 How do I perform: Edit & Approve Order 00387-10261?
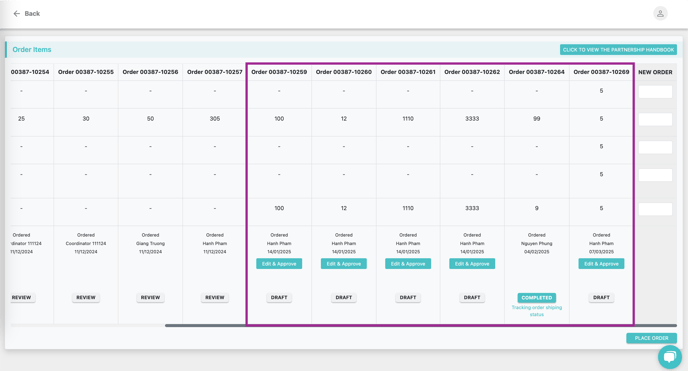pos(408,264)
